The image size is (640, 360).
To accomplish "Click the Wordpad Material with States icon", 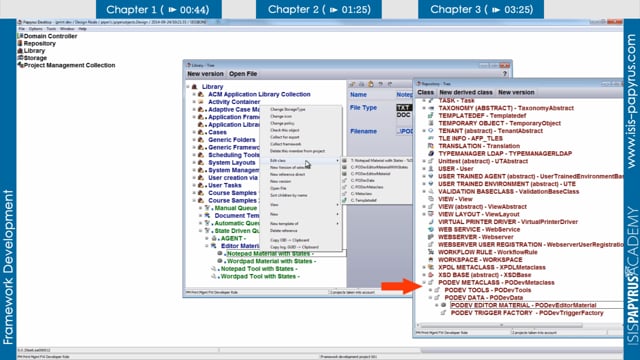I will pos(220,261).
